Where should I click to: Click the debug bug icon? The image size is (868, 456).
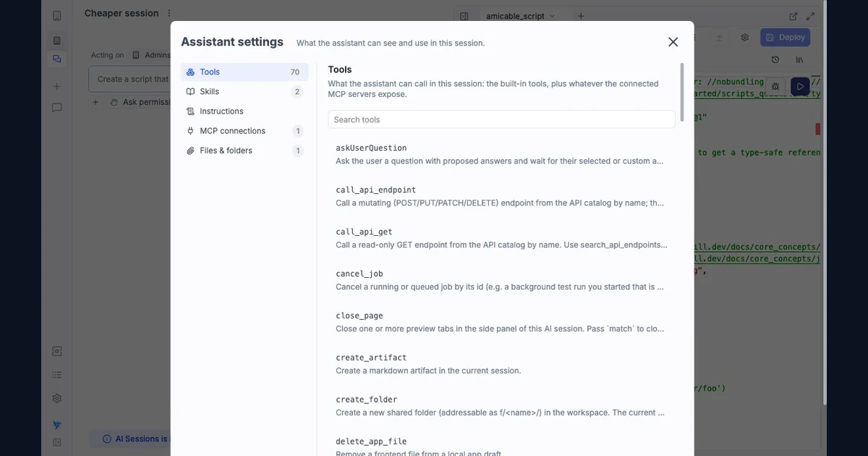pos(775,86)
